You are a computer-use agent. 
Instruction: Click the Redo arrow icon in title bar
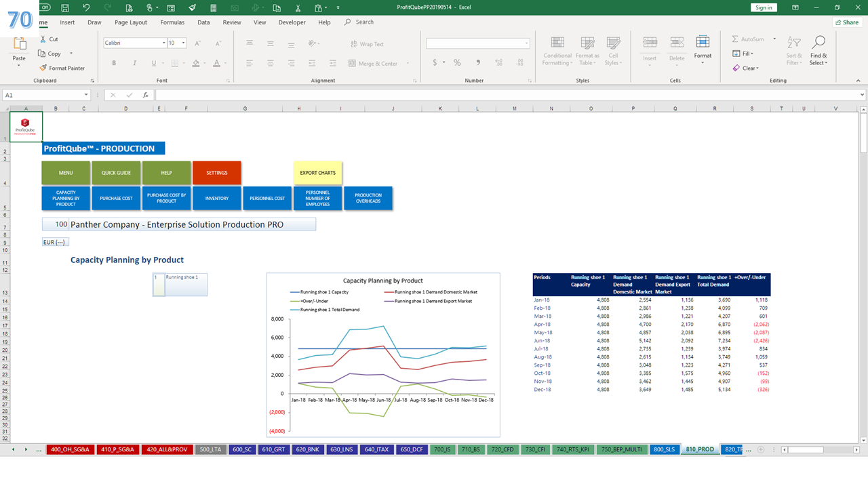coord(107,7)
